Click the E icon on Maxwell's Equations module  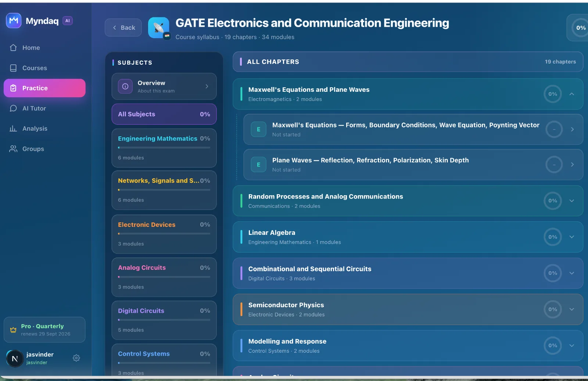(x=258, y=129)
